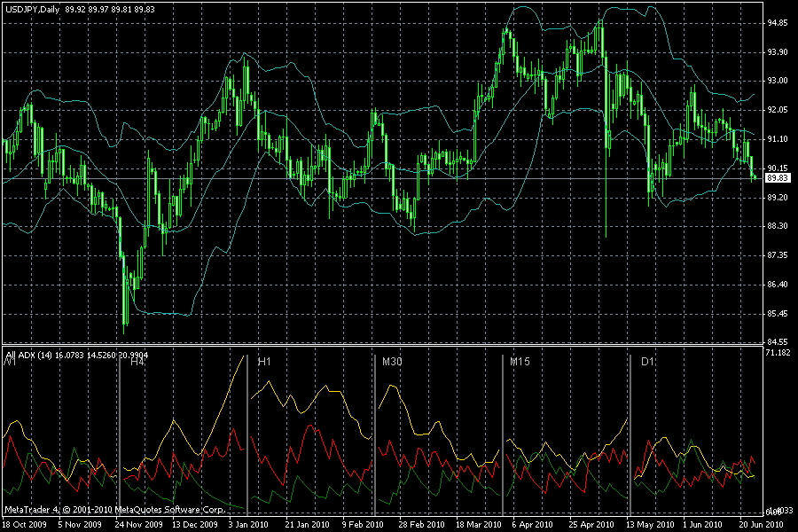The height and width of the screenshot is (532, 798).
Task: Select the 20 Jun 2010 date label
Action: tap(762, 524)
